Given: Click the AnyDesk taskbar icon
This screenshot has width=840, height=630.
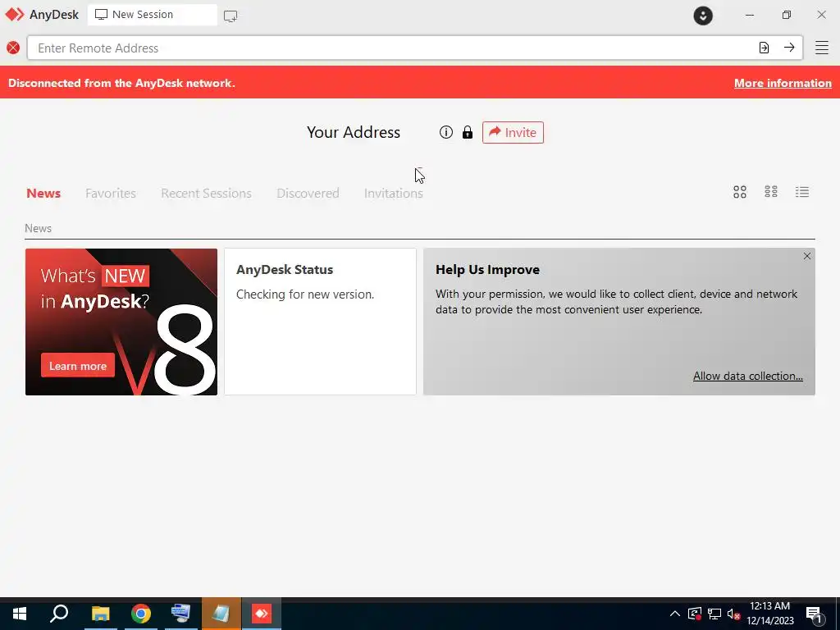Looking at the screenshot, I should coord(262,614).
